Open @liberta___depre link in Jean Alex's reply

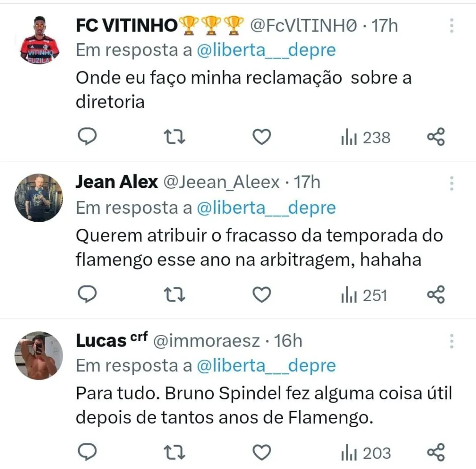266,208
